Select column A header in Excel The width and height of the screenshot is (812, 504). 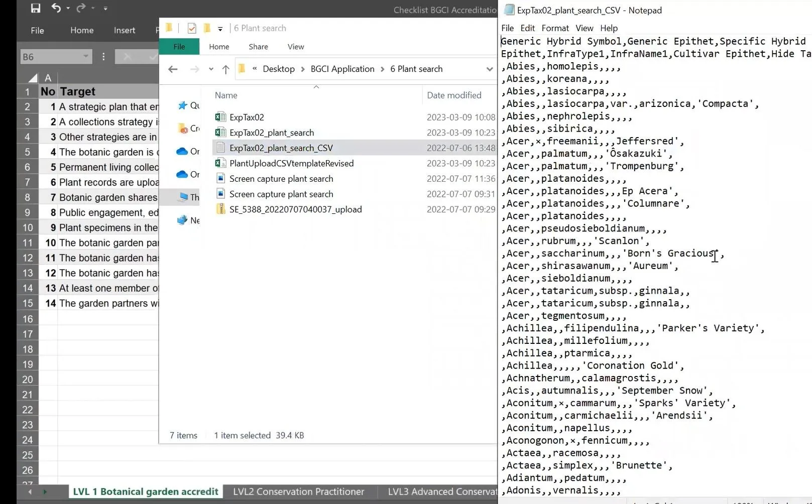point(48,78)
